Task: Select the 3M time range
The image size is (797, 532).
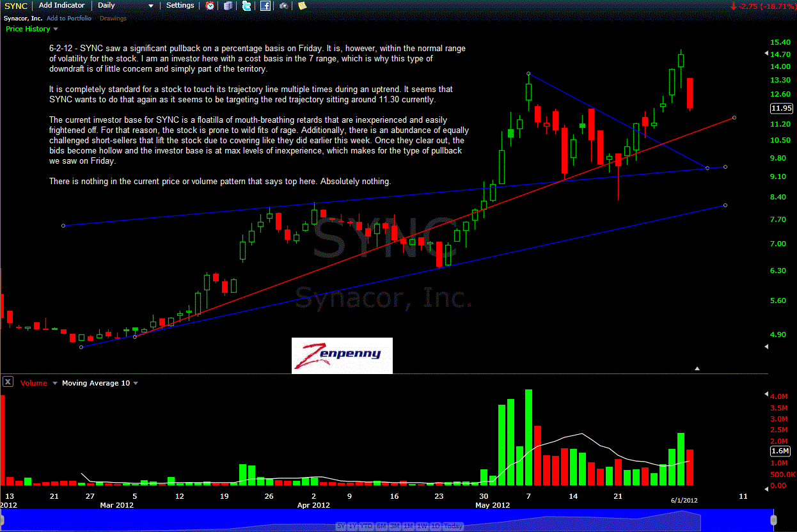Action: 395,526
